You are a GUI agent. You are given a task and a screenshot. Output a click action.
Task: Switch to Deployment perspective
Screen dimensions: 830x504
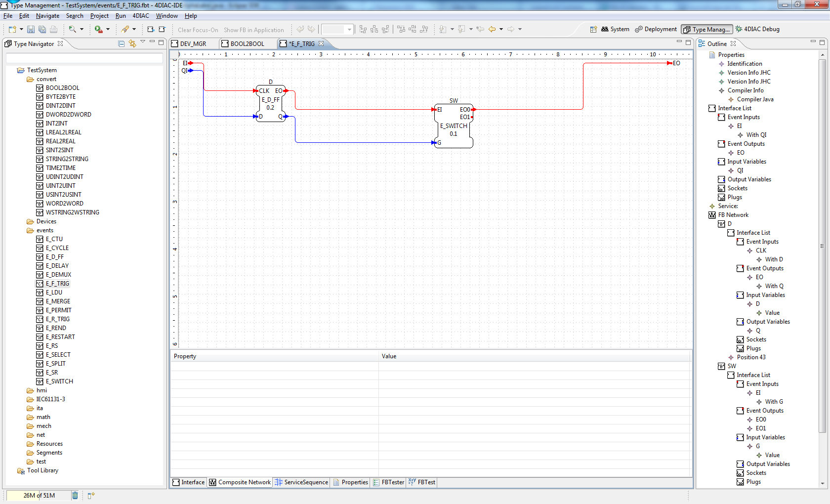point(656,29)
